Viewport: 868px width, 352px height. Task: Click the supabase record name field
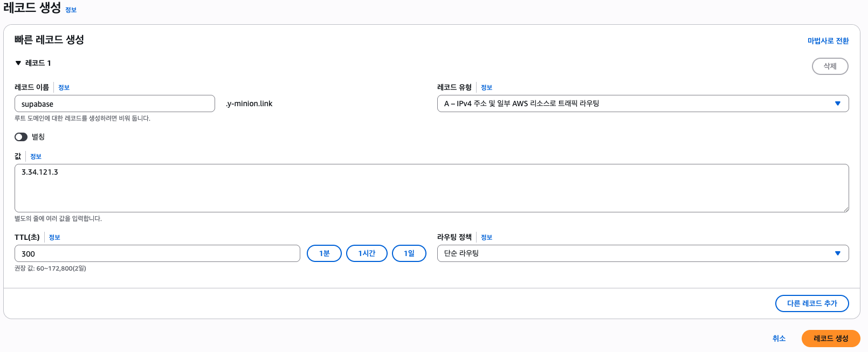[x=115, y=103]
